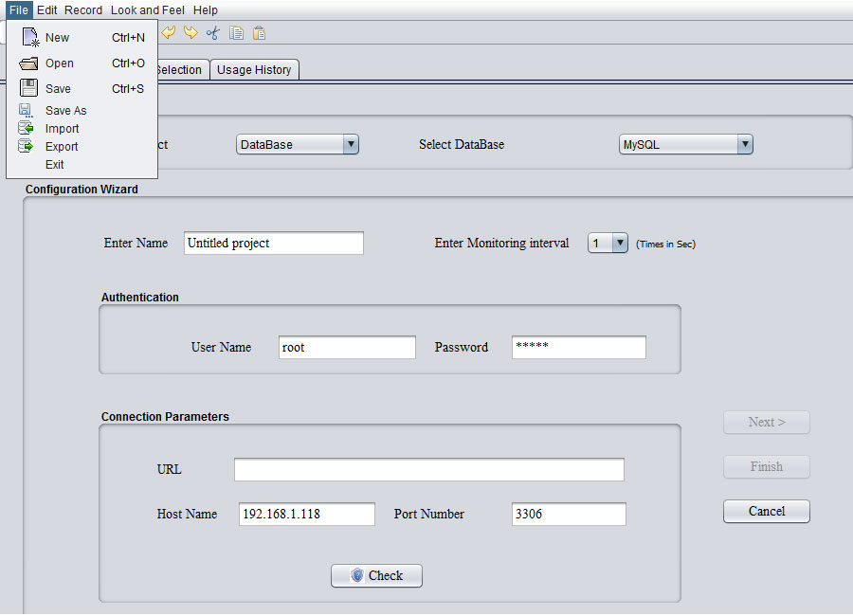This screenshot has width=853, height=616.
Task: Select Save in the File menu
Action: [x=58, y=89]
